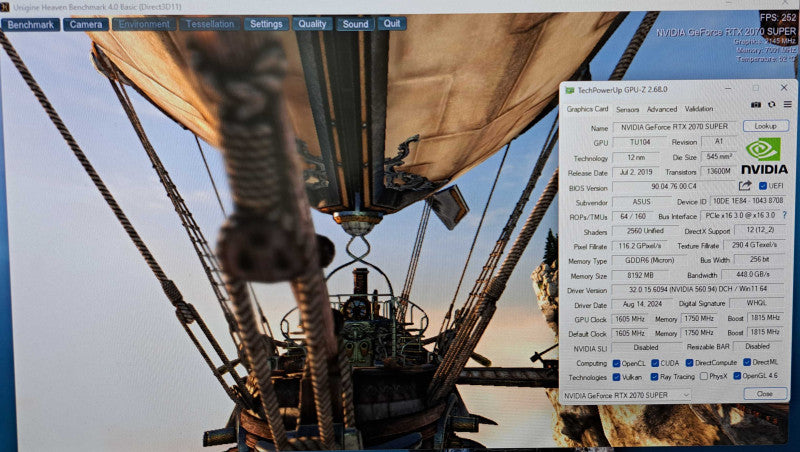Click the GPU value TU104
This screenshot has width=800, height=452.
[x=640, y=142]
